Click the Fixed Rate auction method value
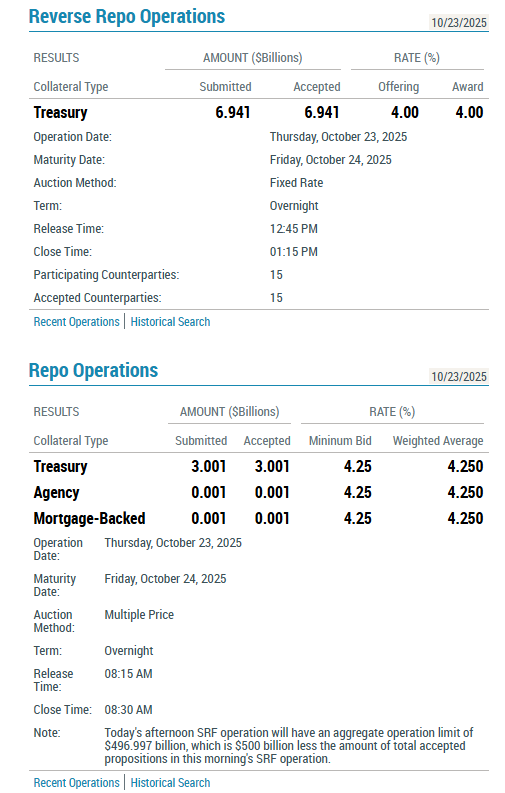Viewport: 505px width, 793px height. point(296,183)
